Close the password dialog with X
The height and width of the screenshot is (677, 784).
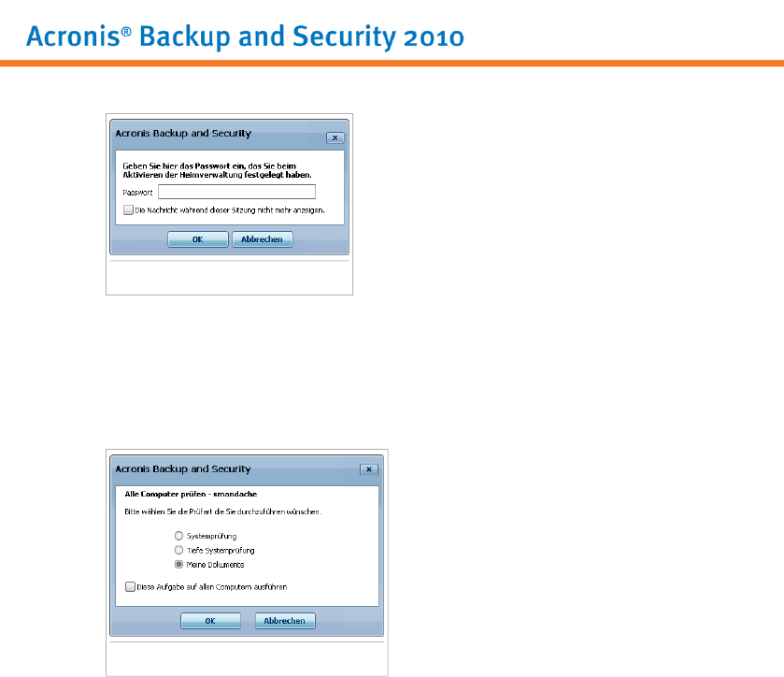(x=335, y=137)
